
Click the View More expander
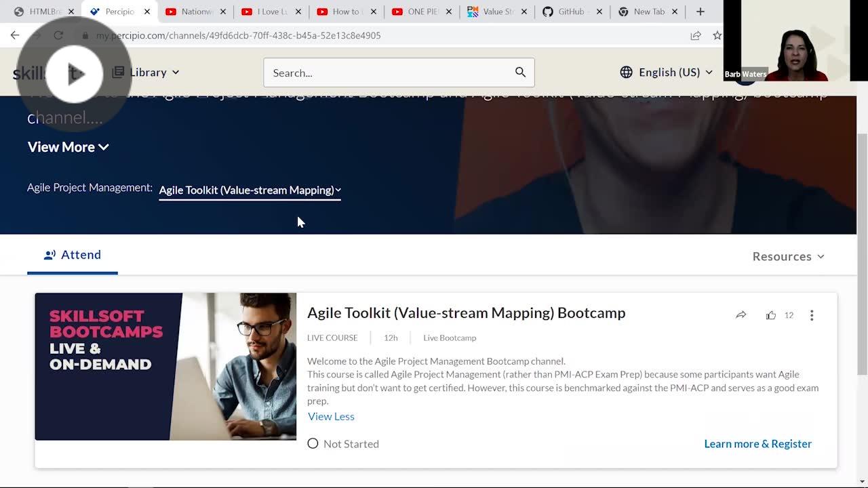(x=67, y=147)
